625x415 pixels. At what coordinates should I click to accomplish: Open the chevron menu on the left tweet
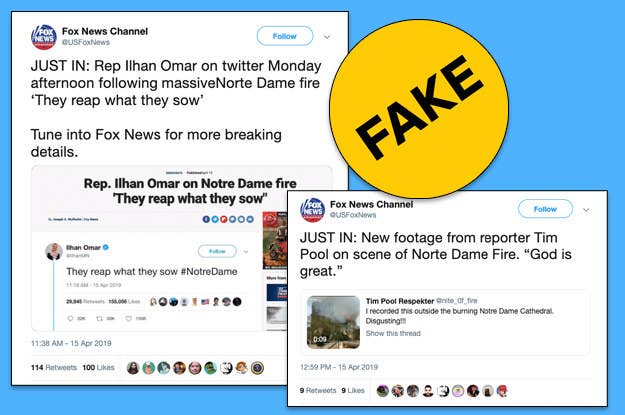[x=327, y=37]
